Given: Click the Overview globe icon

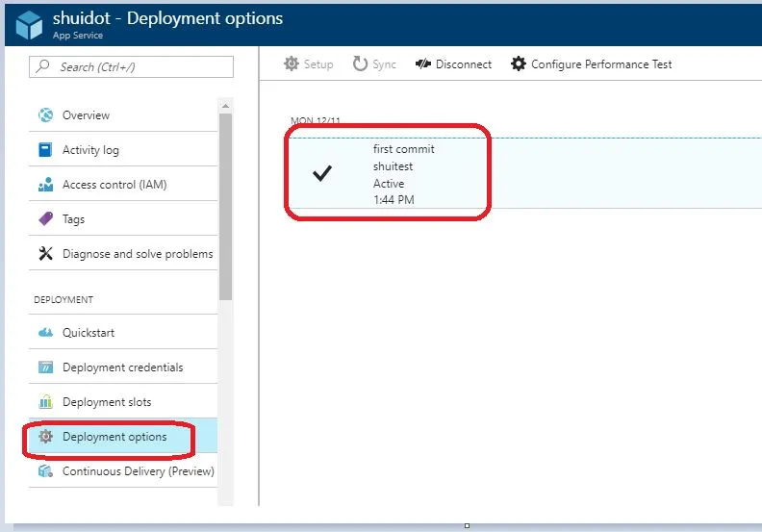Looking at the screenshot, I should (45, 115).
